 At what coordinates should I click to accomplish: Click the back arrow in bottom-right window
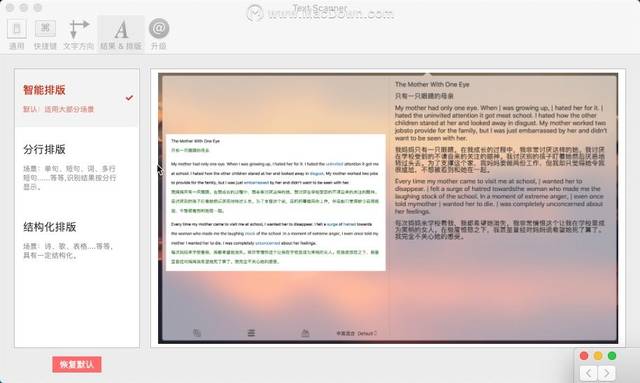coord(589,373)
